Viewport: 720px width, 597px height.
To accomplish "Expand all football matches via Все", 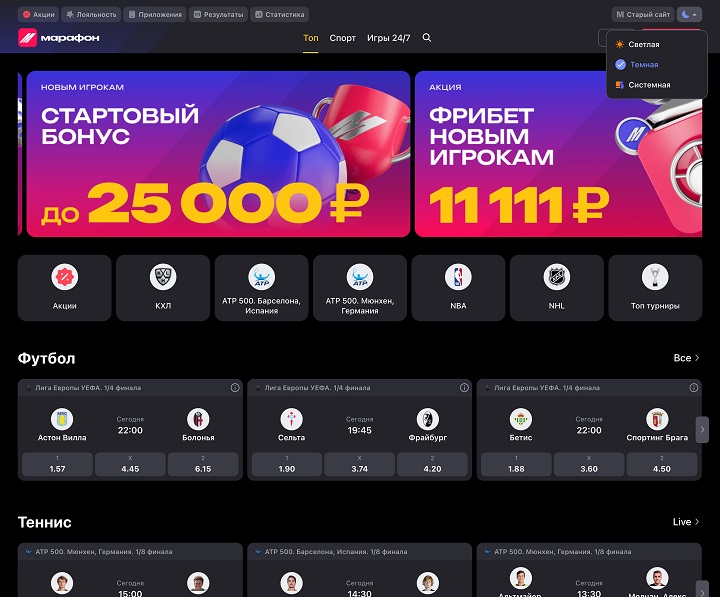I will click(686, 358).
